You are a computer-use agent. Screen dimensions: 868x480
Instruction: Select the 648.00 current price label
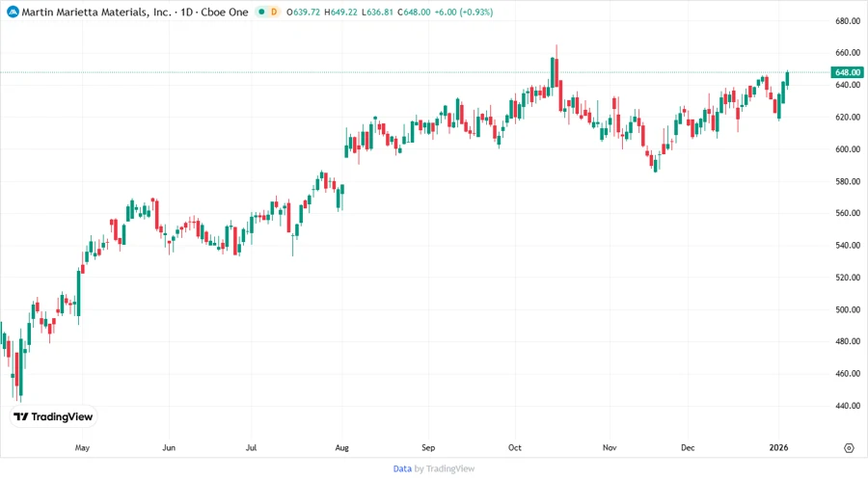(x=847, y=72)
